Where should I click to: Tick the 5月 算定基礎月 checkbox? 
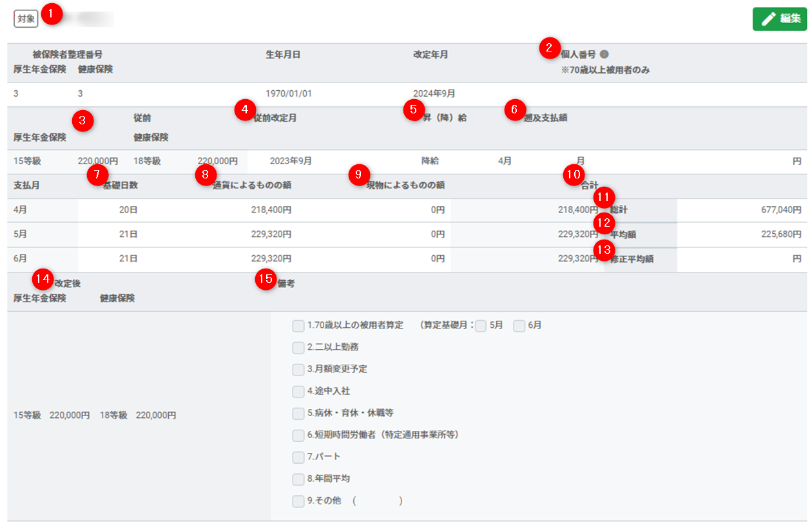coord(481,326)
